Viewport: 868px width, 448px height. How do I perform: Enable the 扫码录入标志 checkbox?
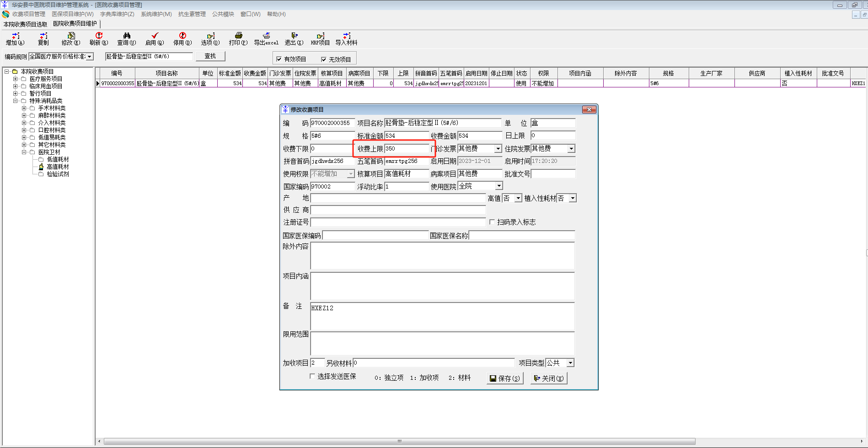[x=492, y=222]
